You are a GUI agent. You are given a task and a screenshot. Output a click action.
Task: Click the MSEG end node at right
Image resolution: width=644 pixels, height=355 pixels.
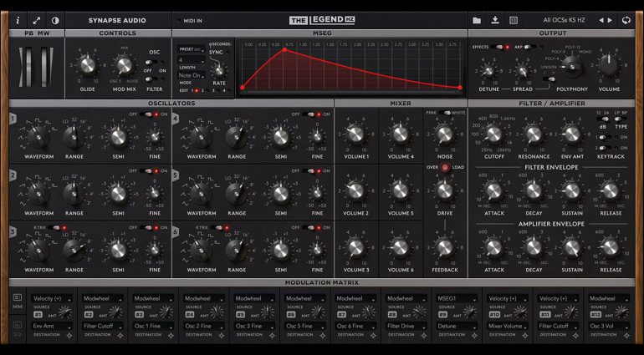point(460,88)
